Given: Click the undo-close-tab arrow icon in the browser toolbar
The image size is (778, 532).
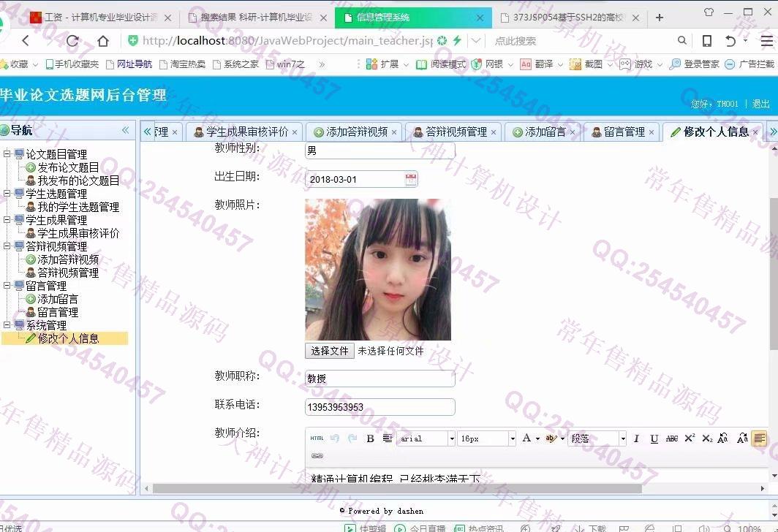Looking at the screenshot, I should point(730,41).
